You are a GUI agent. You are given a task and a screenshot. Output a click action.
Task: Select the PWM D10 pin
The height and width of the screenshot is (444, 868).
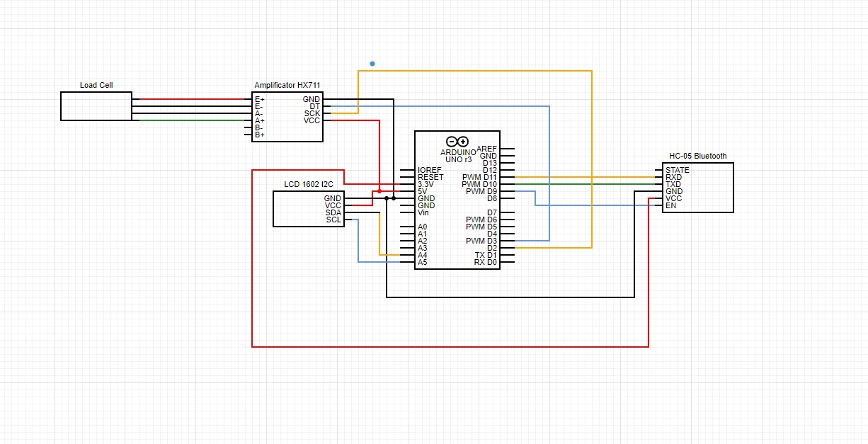click(480, 184)
